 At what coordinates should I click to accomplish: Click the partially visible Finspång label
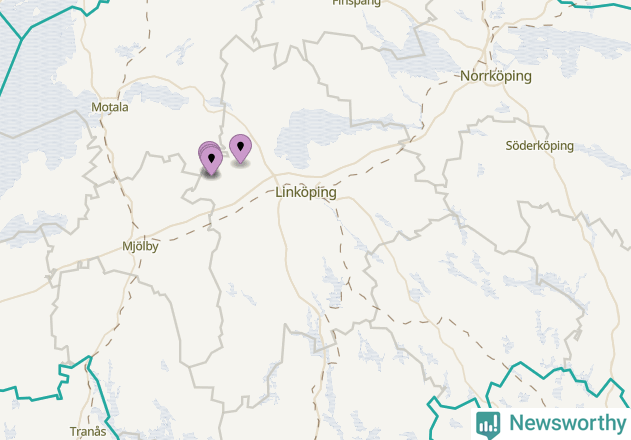click(357, 3)
